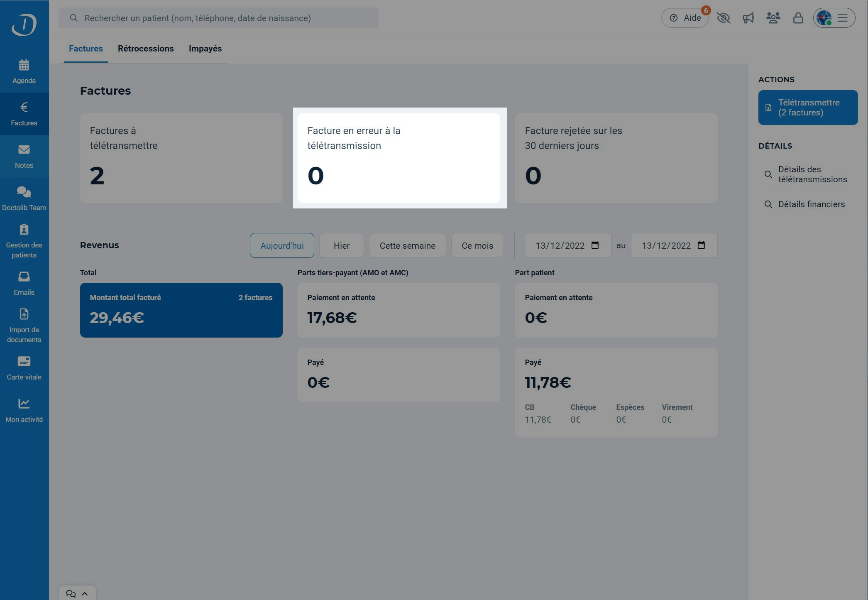Viewport: 868px width, 600px height.
Task: Open the Agenda calendar icon
Action: (24, 65)
